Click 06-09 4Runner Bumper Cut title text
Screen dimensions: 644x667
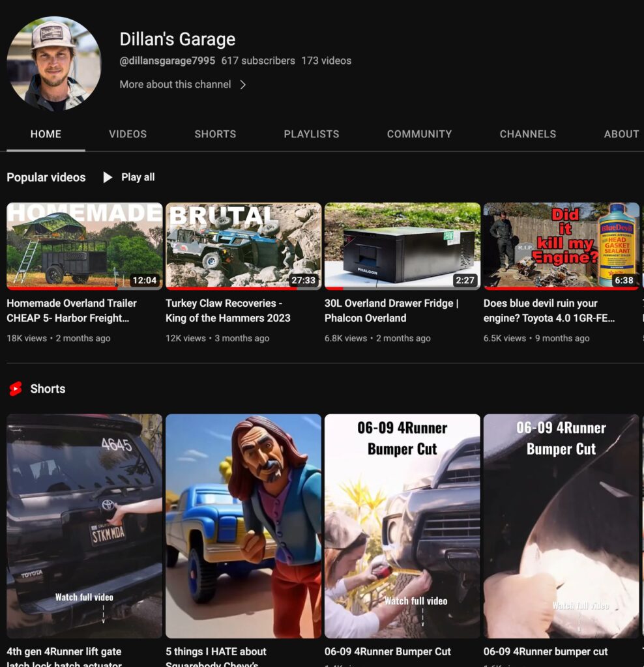coord(388,651)
